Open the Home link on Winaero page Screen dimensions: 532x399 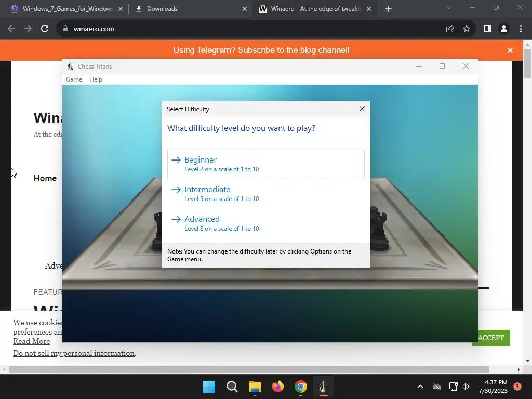[45, 179]
